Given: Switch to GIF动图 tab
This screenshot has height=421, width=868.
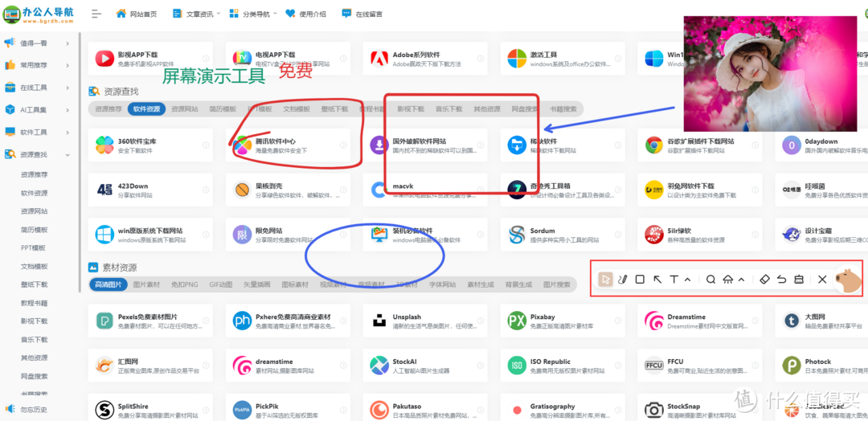Looking at the screenshot, I should [221, 284].
